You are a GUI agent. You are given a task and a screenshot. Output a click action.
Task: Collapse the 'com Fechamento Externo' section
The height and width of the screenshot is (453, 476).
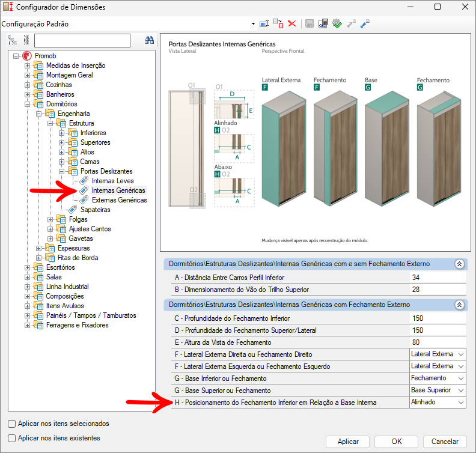click(459, 305)
